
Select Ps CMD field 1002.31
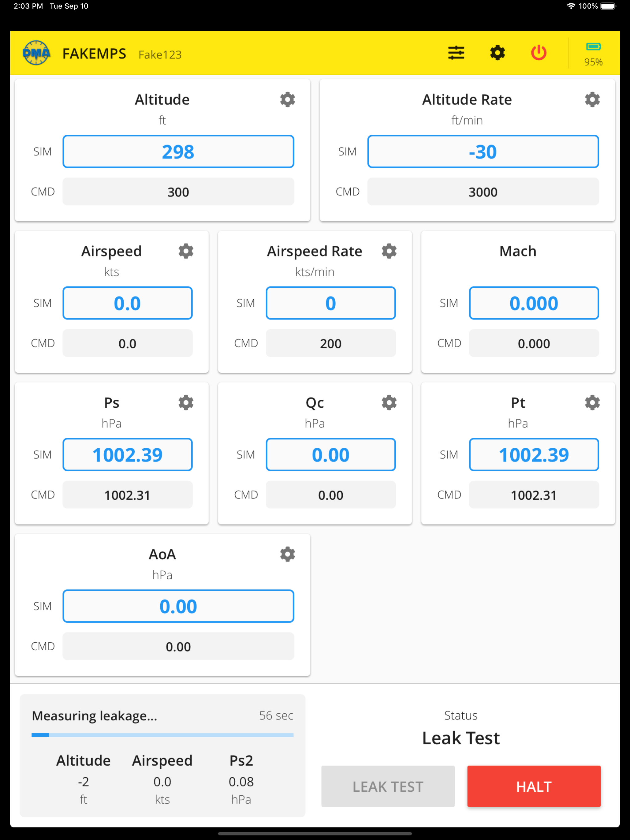click(x=127, y=495)
